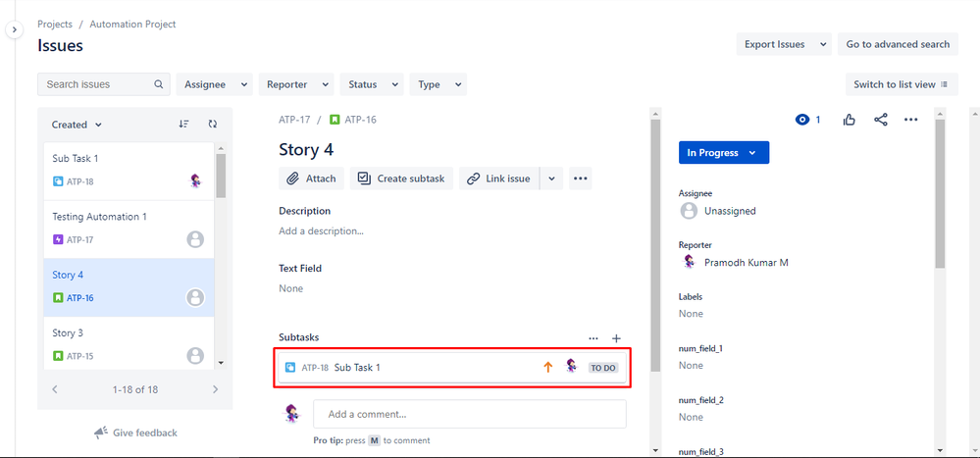
Task: Open the Status filter dropdown
Action: (x=372, y=84)
